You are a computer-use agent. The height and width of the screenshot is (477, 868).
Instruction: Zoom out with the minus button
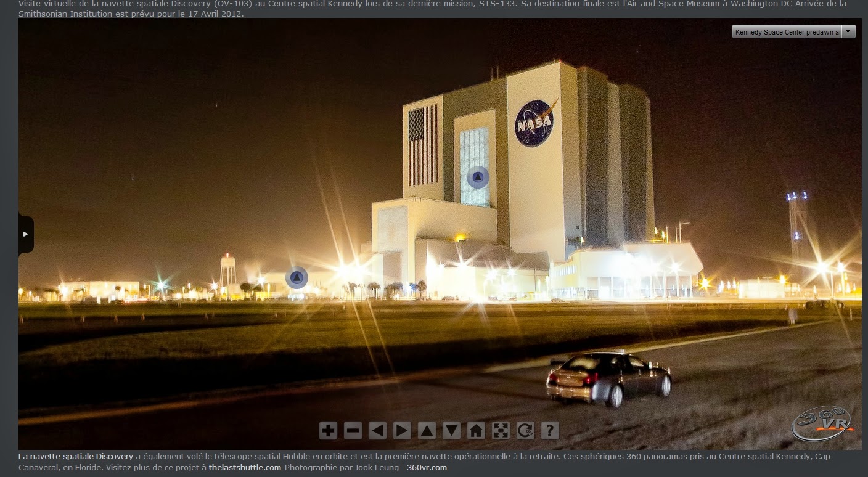pyautogui.click(x=353, y=430)
